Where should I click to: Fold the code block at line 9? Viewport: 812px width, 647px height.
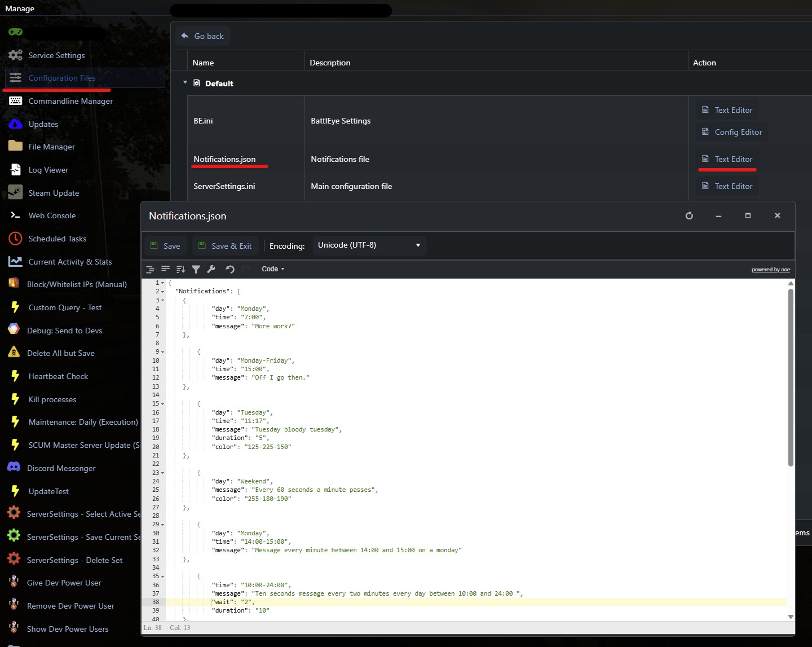coord(163,352)
